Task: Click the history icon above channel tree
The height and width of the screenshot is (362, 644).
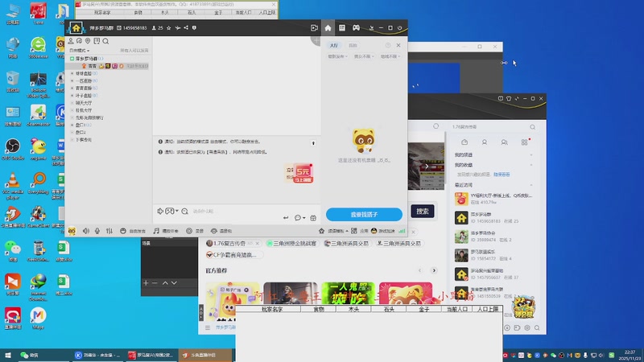Action: (x=79, y=41)
